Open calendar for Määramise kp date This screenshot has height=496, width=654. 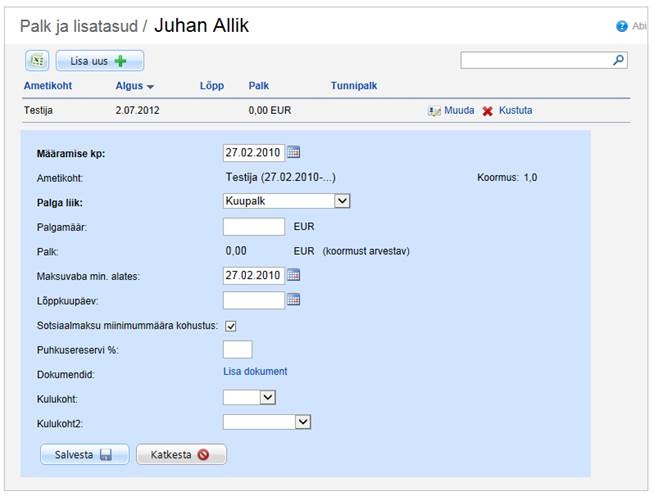point(294,152)
